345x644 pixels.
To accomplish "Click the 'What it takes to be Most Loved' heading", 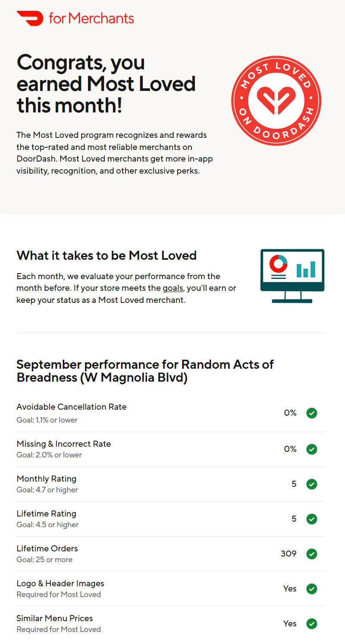I will [107, 255].
